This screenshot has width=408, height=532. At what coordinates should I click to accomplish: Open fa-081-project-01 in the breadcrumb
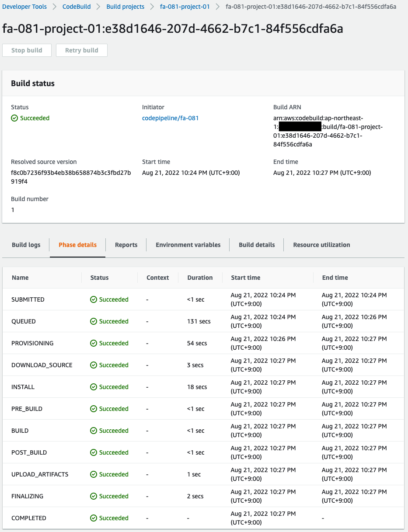[x=185, y=7]
